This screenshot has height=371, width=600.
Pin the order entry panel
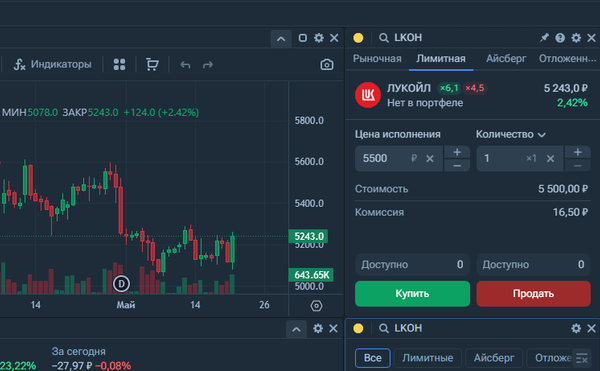(544, 37)
